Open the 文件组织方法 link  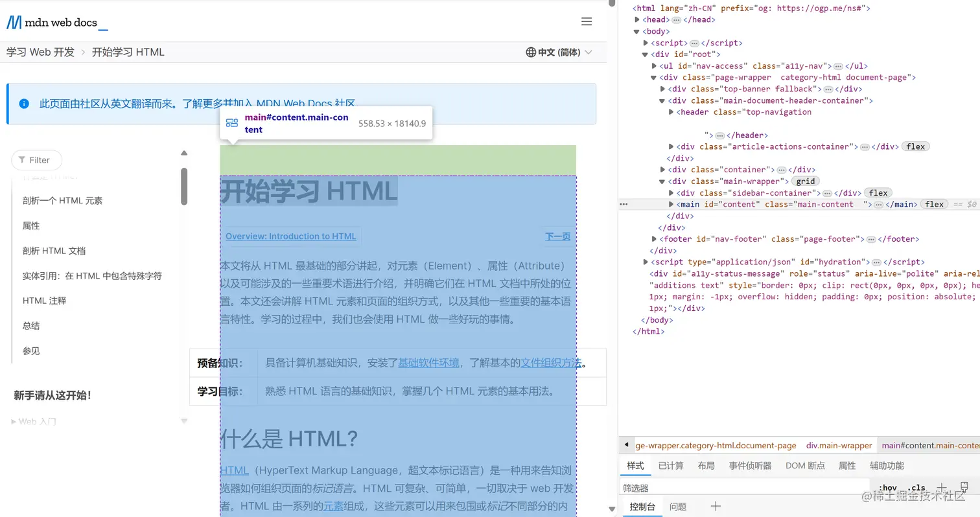point(551,363)
